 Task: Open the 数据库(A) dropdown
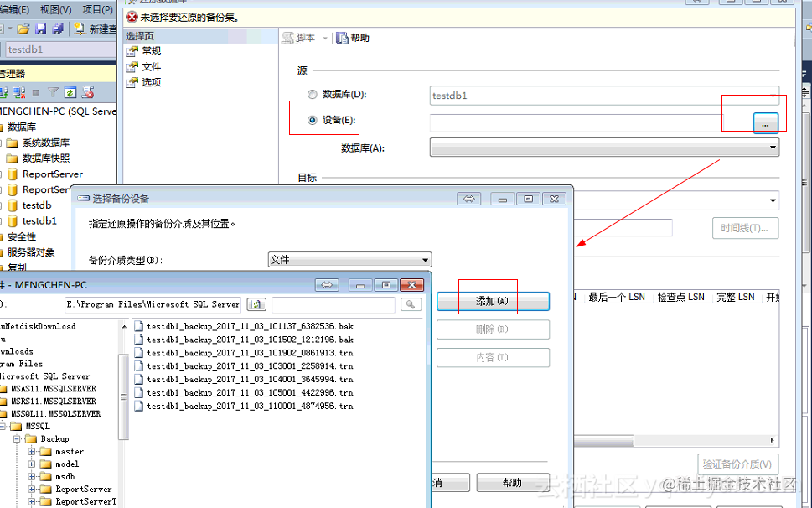click(x=771, y=147)
